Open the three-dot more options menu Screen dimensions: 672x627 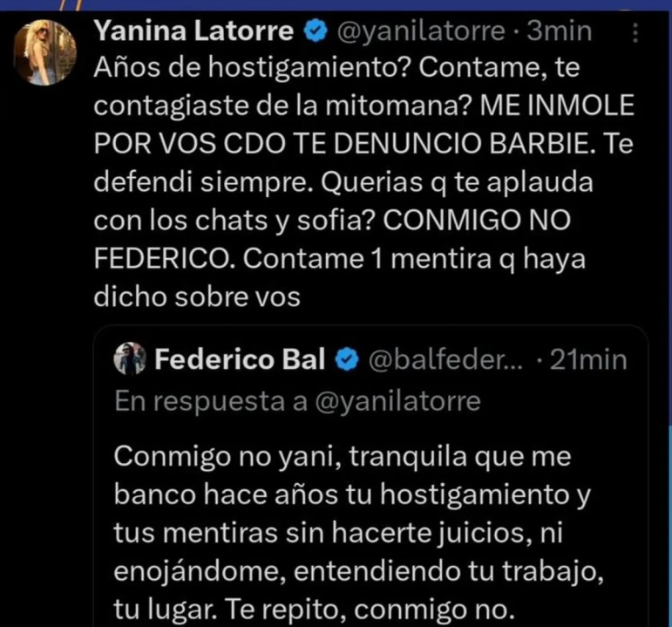[x=635, y=33]
